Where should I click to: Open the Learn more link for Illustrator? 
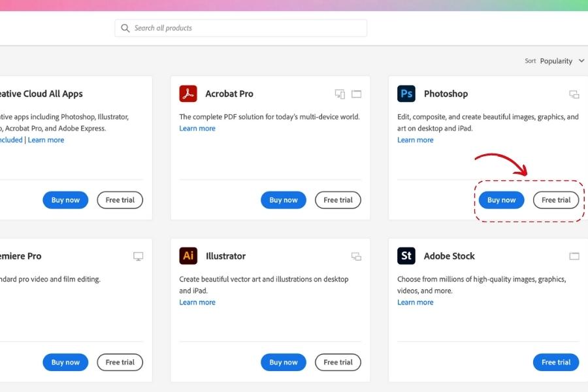[197, 302]
